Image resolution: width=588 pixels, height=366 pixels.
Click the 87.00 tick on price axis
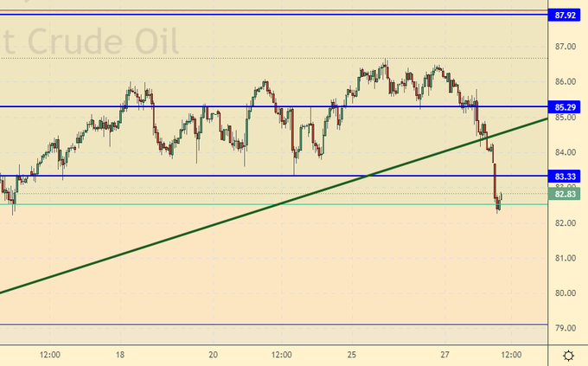click(566, 47)
